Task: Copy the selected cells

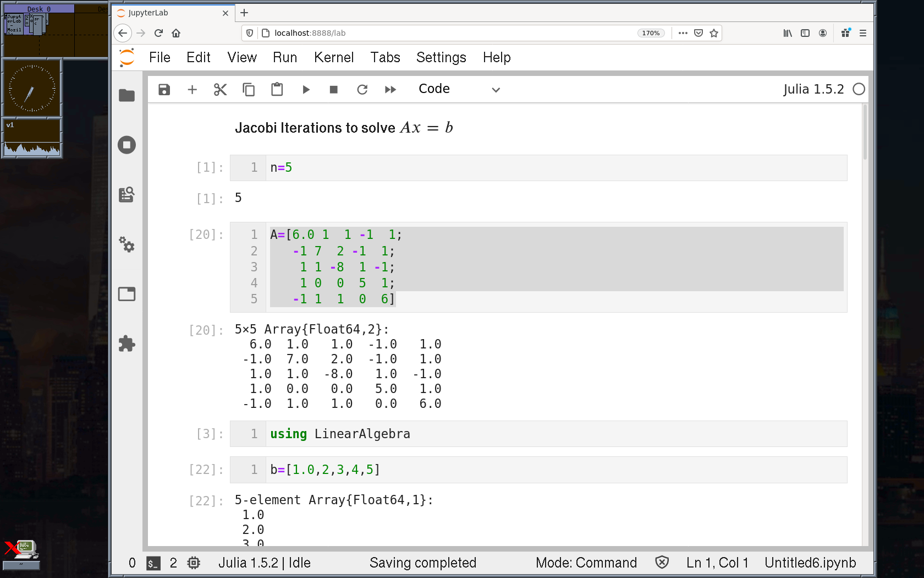Action: coord(249,89)
